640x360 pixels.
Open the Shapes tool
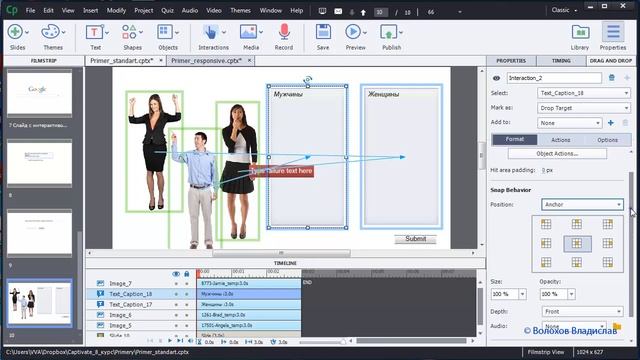click(x=129, y=32)
